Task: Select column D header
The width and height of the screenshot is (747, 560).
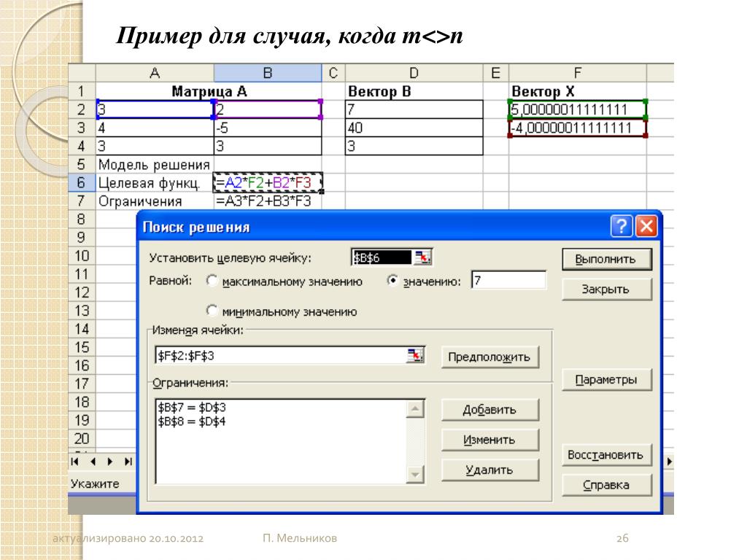Action: (414, 73)
